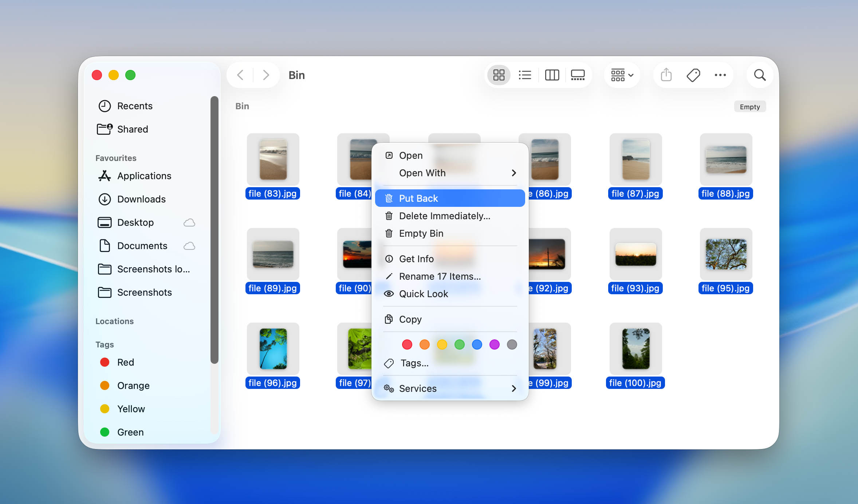Viewport: 858px width, 504px height.
Task: Open the More actions ellipsis menu
Action: click(x=720, y=75)
